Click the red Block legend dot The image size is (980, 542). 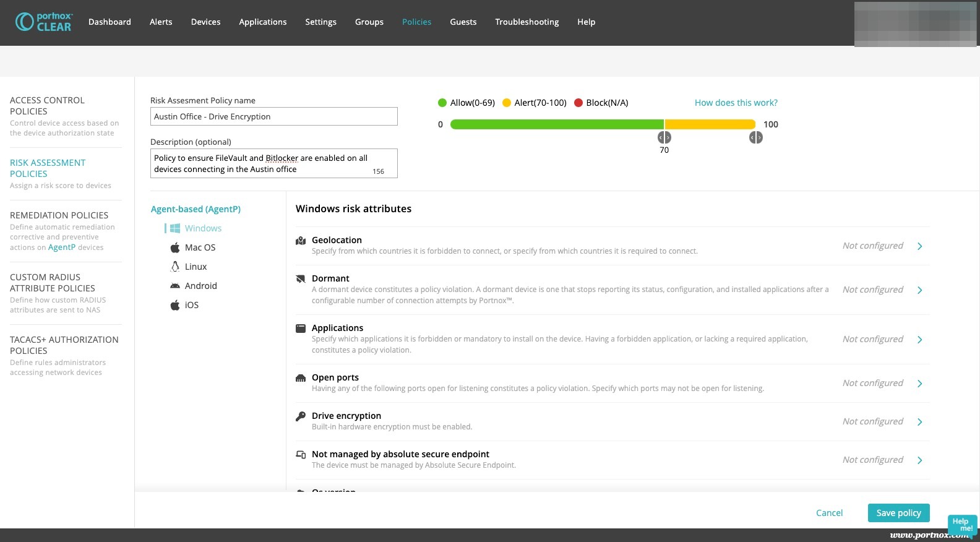(578, 103)
